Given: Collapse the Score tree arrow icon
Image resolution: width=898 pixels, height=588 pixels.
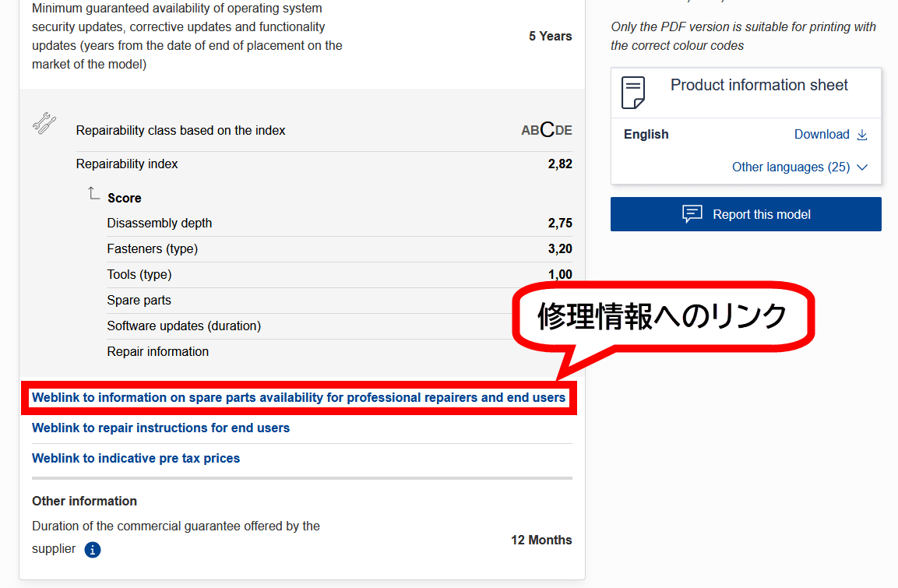Looking at the screenshot, I should click(x=93, y=193).
